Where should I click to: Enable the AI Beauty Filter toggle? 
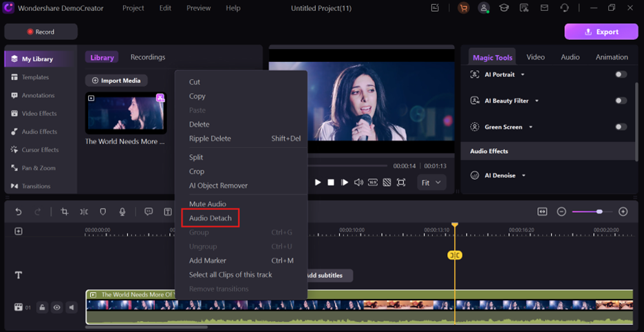click(621, 101)
